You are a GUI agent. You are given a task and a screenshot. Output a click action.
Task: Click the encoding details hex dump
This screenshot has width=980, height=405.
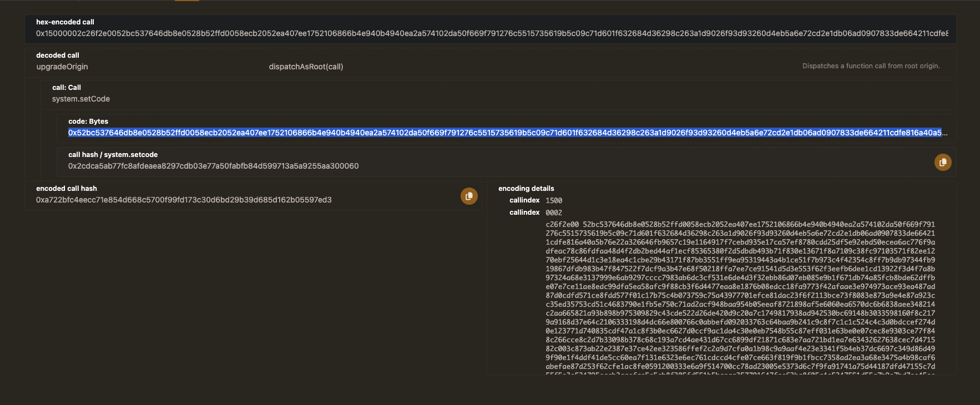click(740, 295)
